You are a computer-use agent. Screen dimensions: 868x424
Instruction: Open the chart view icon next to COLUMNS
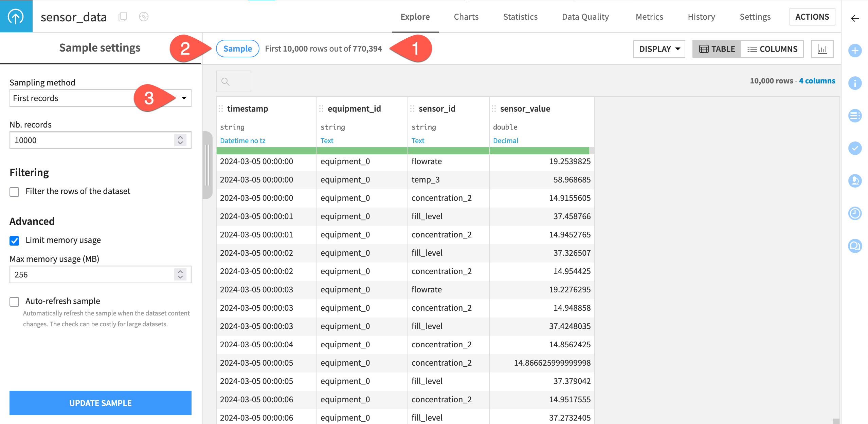[822, 49]
